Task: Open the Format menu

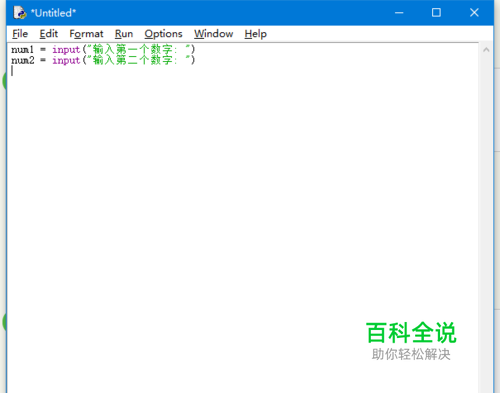Action: pyautogui.click(x=86, y=34)
